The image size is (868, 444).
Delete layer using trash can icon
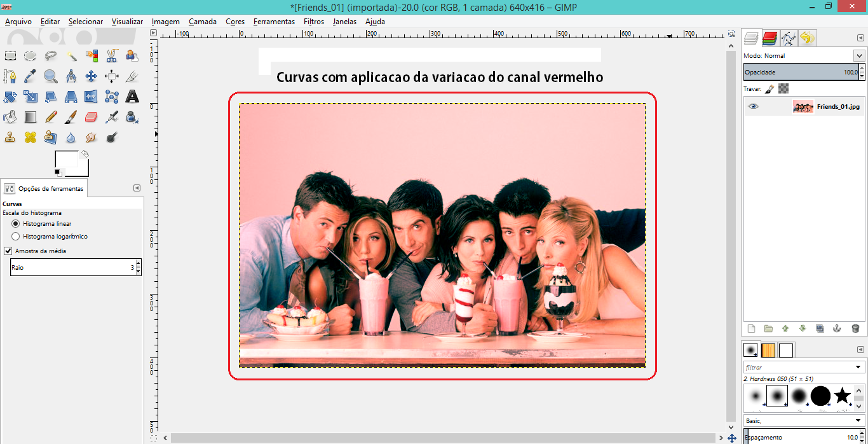pyautogui.click(x=855, y=328)
